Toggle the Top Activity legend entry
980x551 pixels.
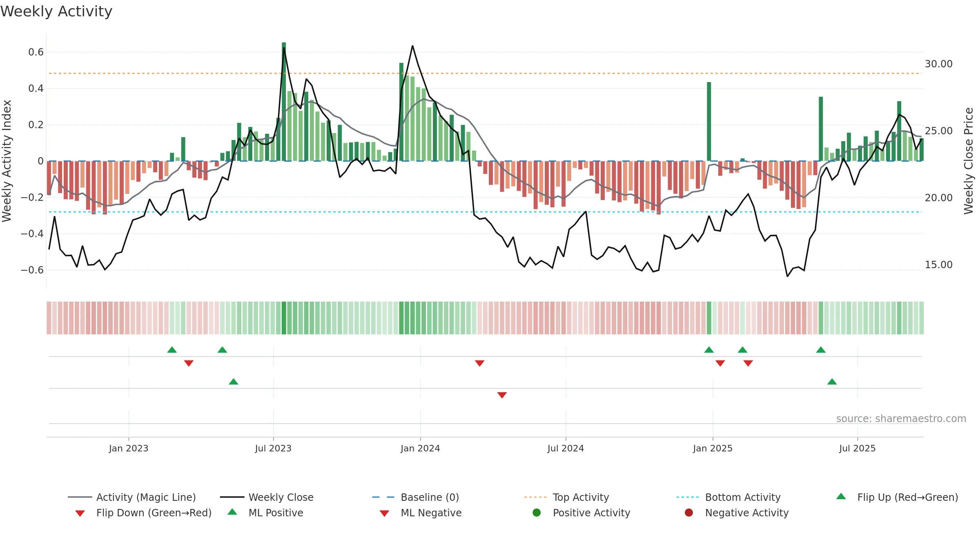tap(566, 497)
